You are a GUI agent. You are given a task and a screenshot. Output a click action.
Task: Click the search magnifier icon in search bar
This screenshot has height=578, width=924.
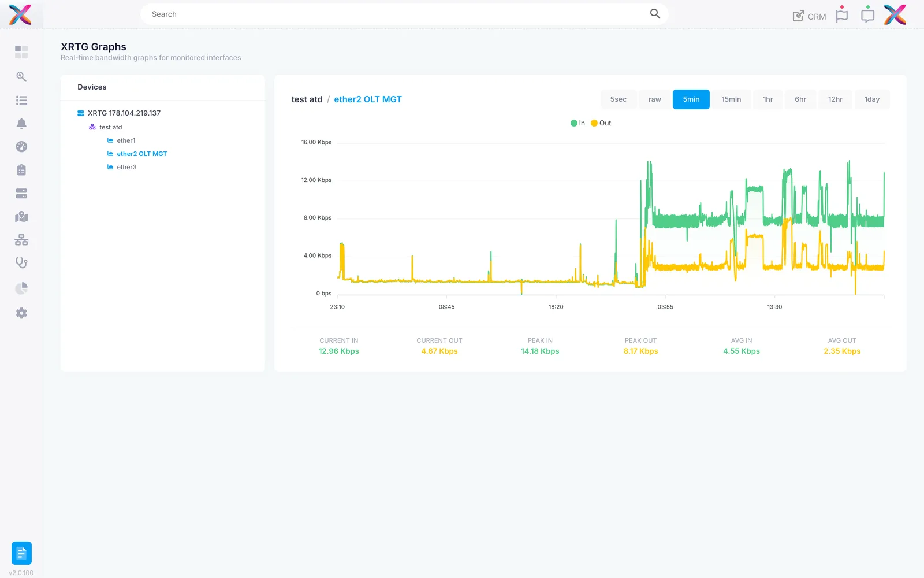655,14
